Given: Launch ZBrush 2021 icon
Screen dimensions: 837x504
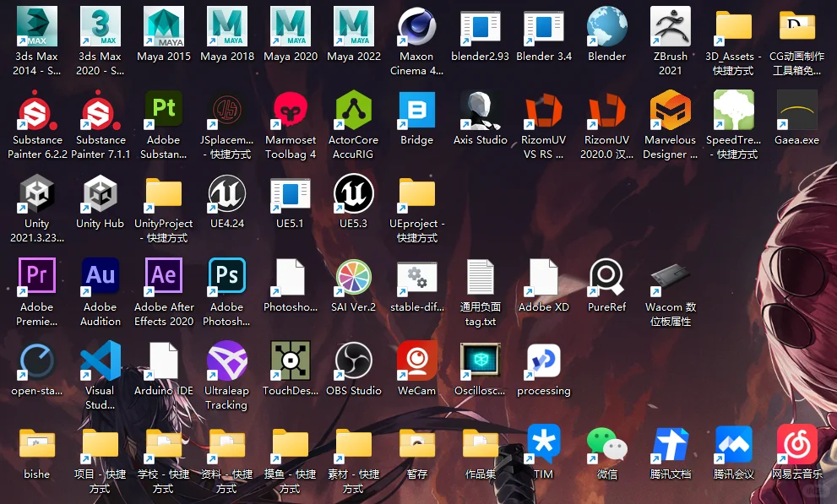Looking at the screenshot, I should tap(671, 26).
